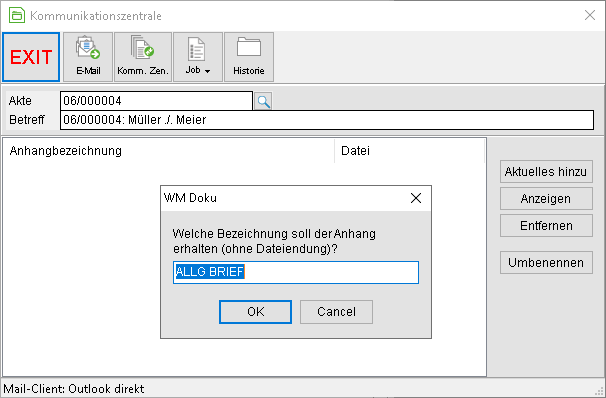
Task: Click the Akte search magnifier icon
Action: tap(263, 101)
